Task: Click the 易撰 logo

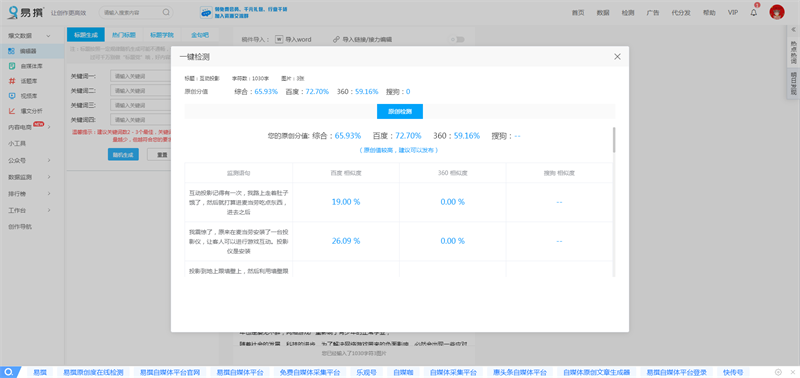Action: [26, 12]
